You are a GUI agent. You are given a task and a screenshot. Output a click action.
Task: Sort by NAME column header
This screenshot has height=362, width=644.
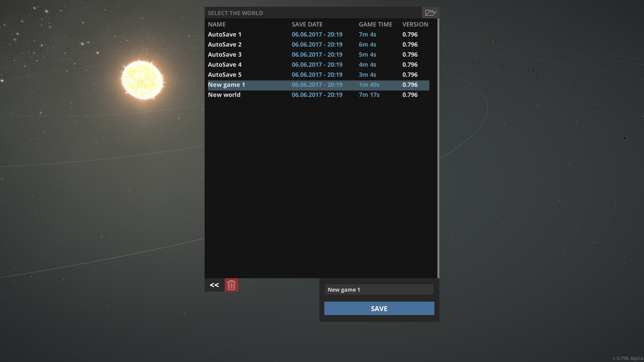coord(217,24)
